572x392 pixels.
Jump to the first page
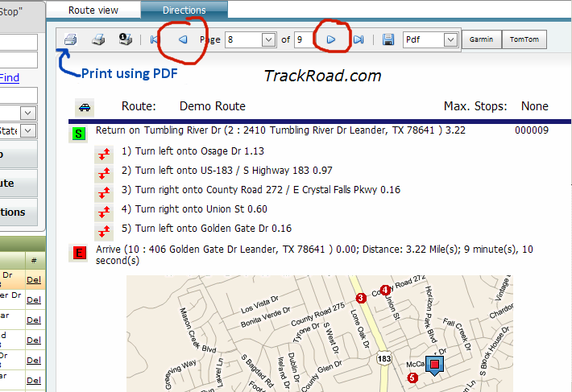point(155,39)
